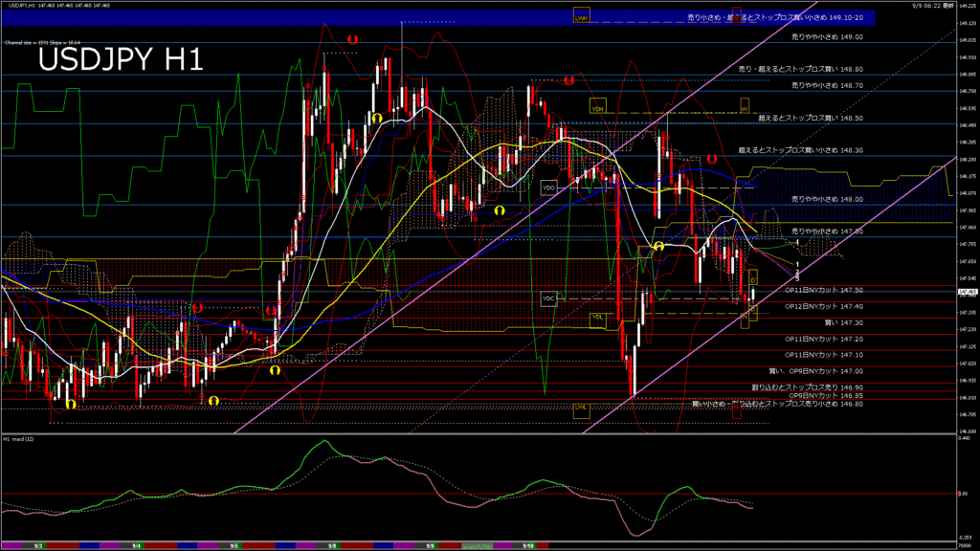Screen dimensions: 980x551
Task: Click the stop-loss buy 148.50 label
Action: click(811, 118)
